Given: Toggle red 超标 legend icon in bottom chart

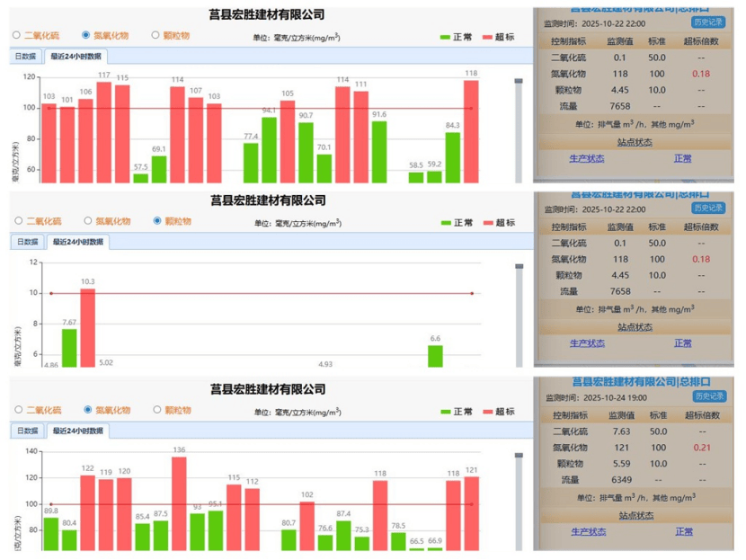Looking at the screenshot, I should [489, 412].
